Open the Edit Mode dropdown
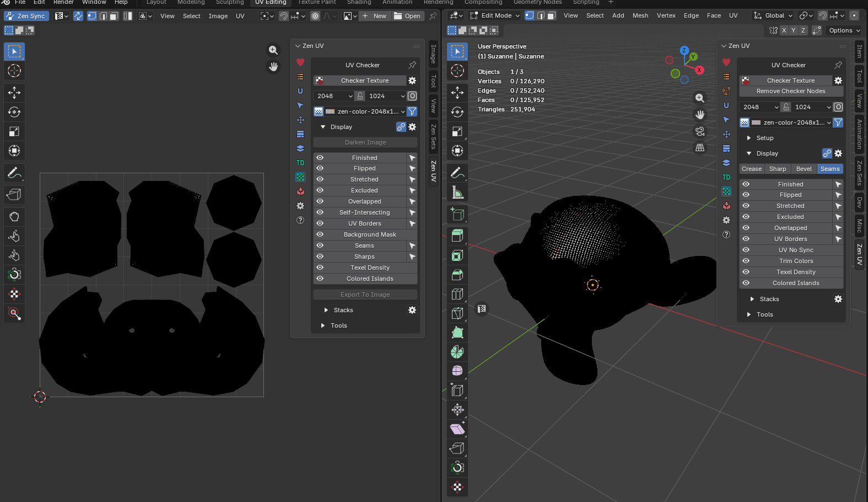868x502 pixels. click(x=495, y=16)
